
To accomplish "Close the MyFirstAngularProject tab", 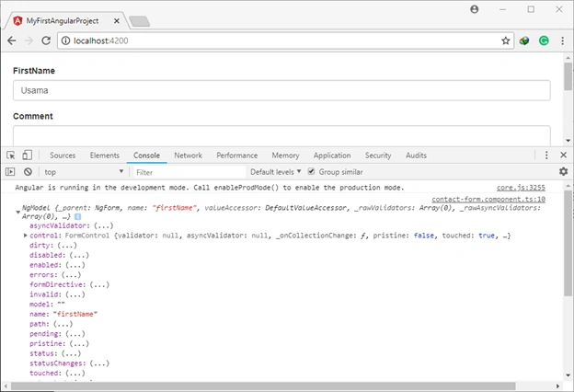I will pyautogui.click(x=117, y=21).
